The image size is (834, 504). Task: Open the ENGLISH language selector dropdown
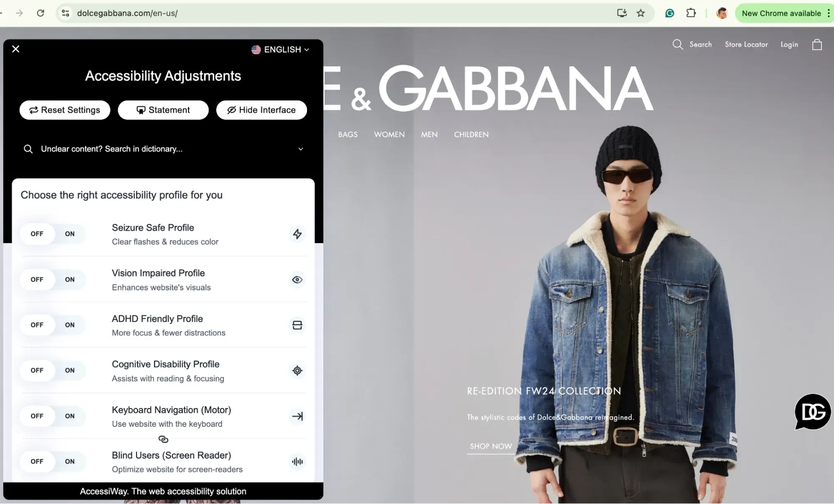[x=280, y=49]
